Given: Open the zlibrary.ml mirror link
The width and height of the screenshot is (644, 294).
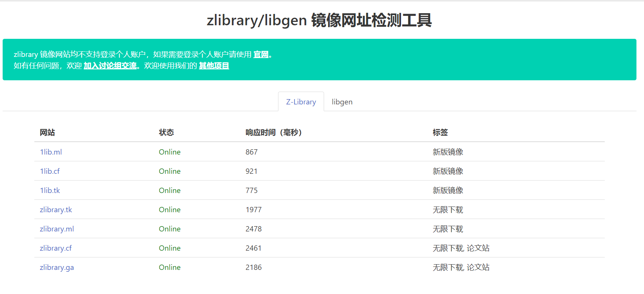Looking at the screenshot, I should coord(57,229).
